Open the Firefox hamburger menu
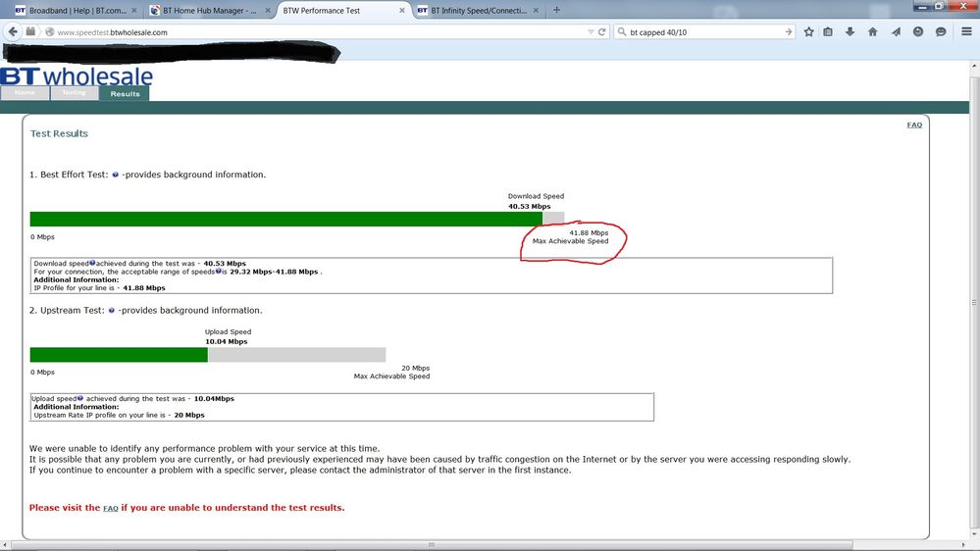The height and width of the screenshot is (551, 980). pos(966,31)
